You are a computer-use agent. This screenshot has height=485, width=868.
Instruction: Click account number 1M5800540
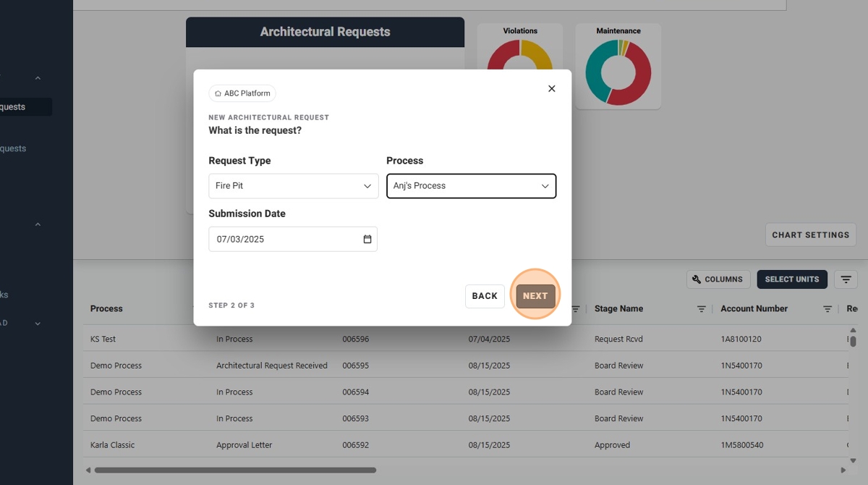(741, 445)
